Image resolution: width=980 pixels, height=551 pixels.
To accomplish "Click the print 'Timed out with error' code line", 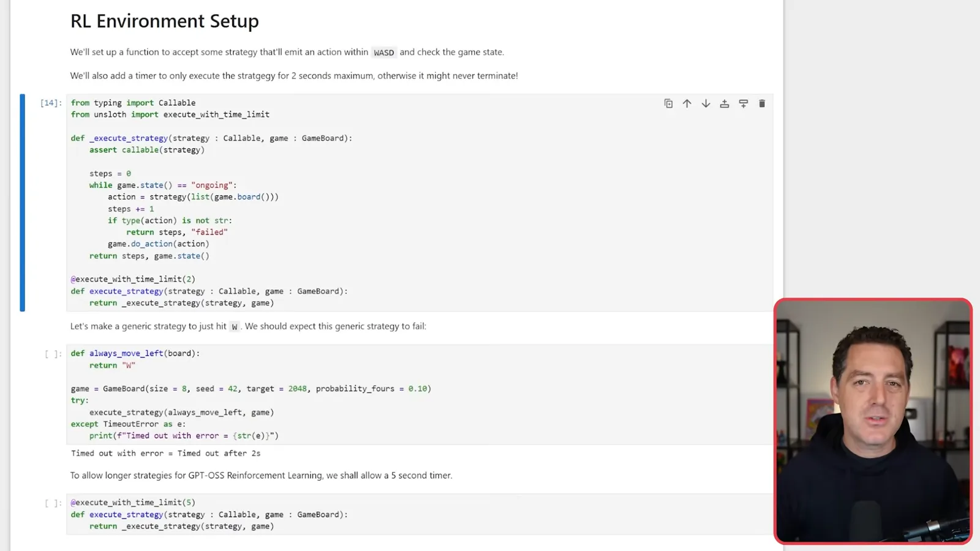I will point(184,436).
